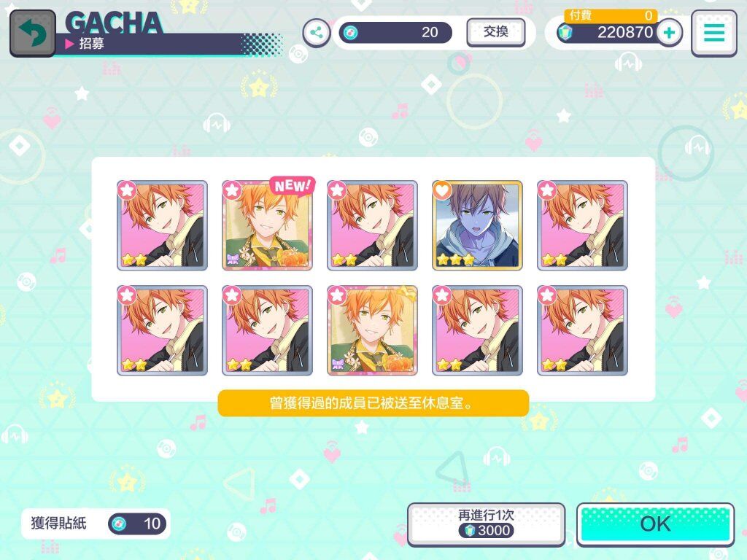Screen dimensions: 747x560
Task: Open the hamburger menu icon
Action: [x=713, y=33]
